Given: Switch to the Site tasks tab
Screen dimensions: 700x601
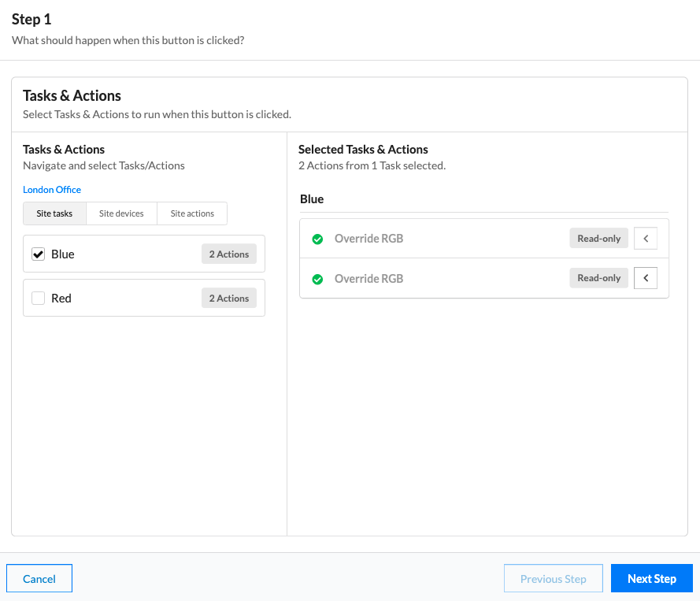Looking at the screenshot, I should [x=54, y=213].
